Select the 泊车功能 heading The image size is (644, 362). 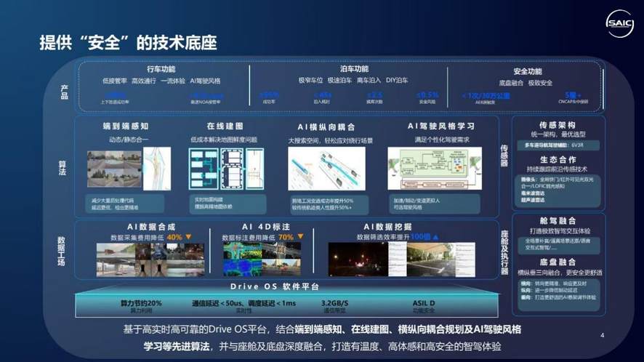pos(354,70)
